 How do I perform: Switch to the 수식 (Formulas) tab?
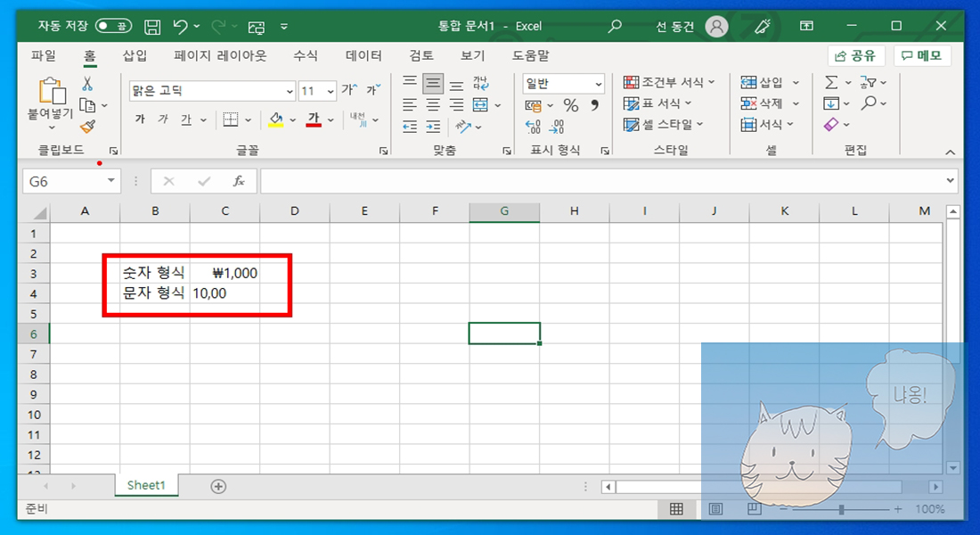(x=305, y=55)
